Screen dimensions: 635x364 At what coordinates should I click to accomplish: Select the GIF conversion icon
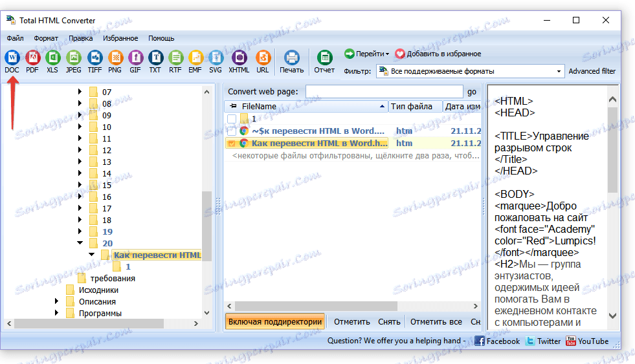coord(135,61)
